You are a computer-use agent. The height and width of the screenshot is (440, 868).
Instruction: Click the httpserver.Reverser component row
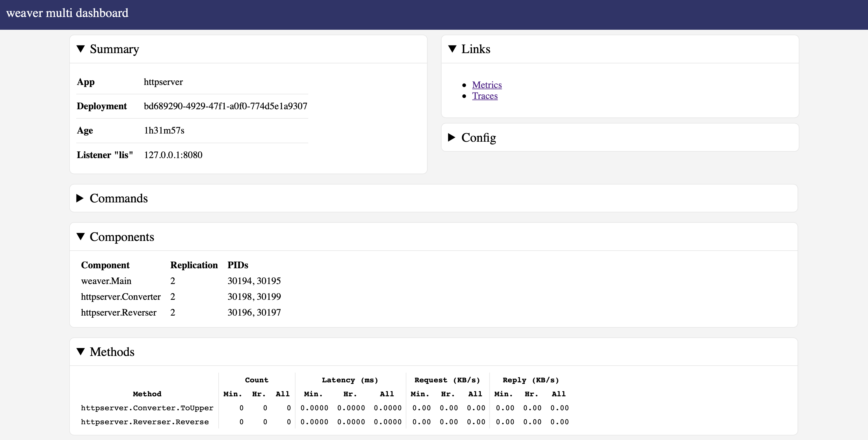[x=181, y=313]
